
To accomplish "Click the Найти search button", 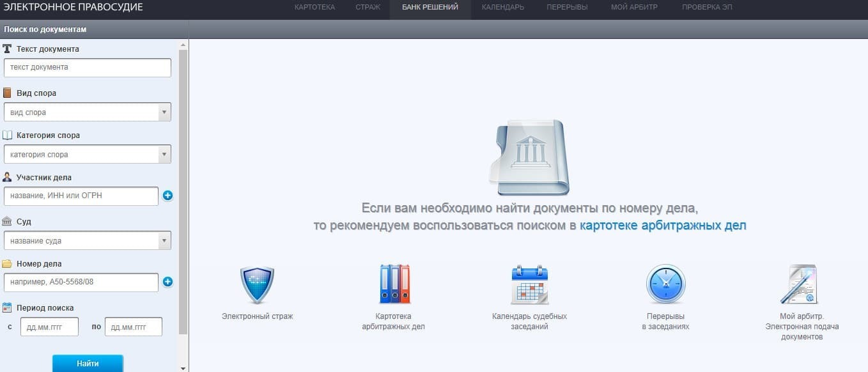I will coord(88,363).
